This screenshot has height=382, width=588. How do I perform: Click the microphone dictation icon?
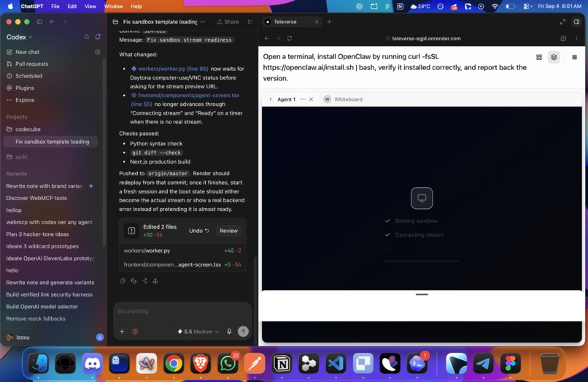tap(229, 332)
